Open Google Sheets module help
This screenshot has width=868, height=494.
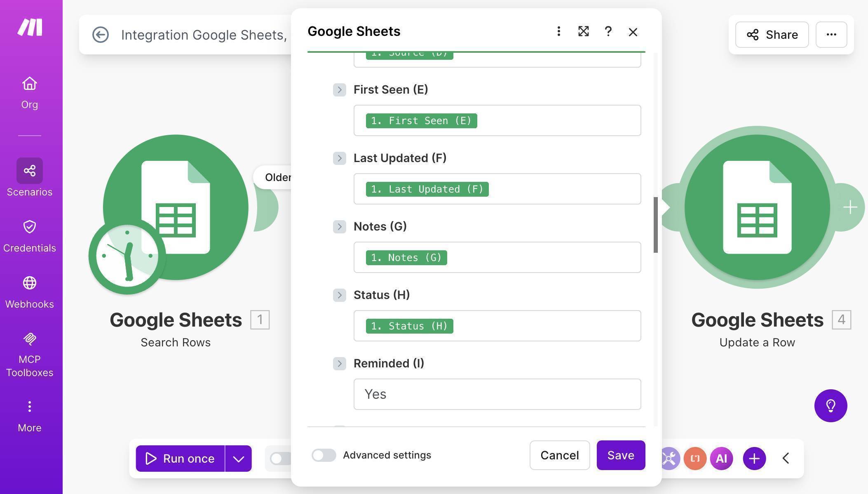(608, 31)
